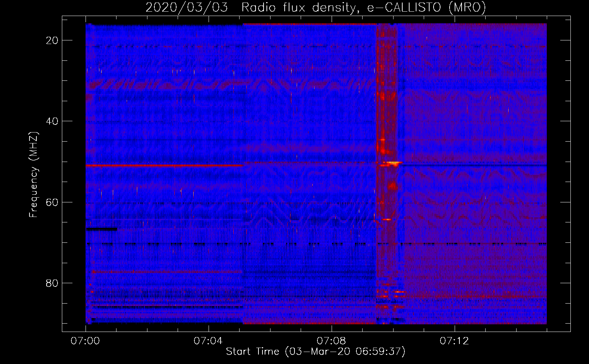Click the 07:04 time axis label

(x=208, y=341)
